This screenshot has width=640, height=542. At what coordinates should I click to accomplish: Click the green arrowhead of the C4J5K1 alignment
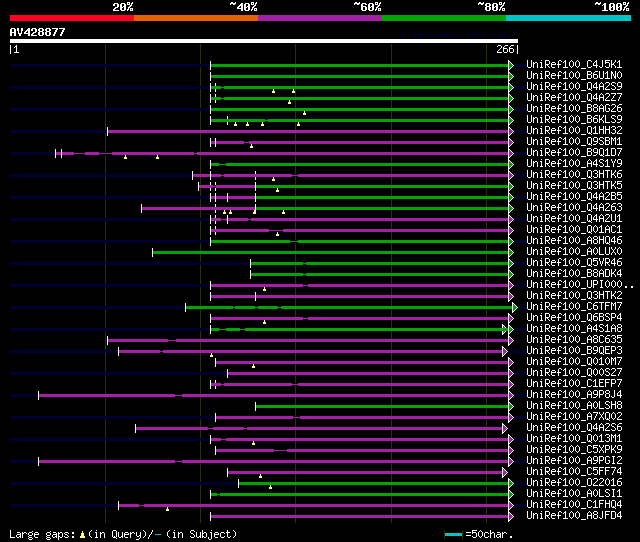pyautogui.click(x=511, y=65)
